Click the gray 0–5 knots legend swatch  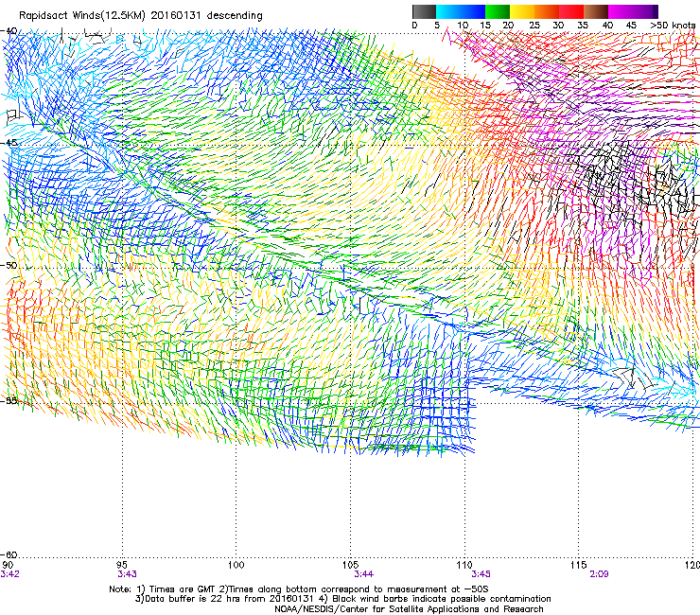[x=424, y=11]
